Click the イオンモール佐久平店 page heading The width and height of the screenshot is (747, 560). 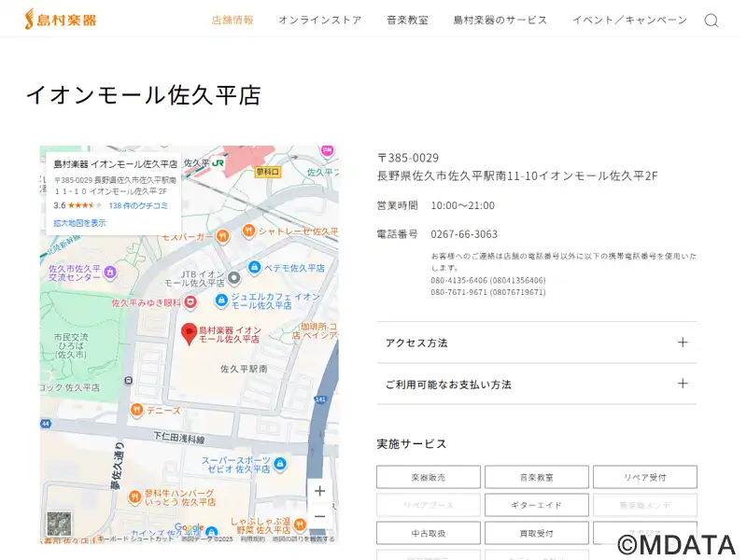coord(144,95)
